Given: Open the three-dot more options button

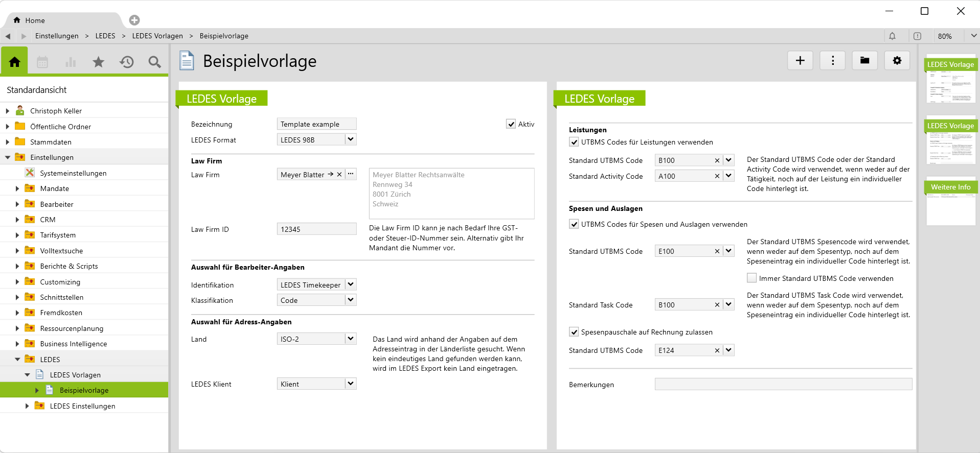Looking at the screenshot, I should 832,61.
